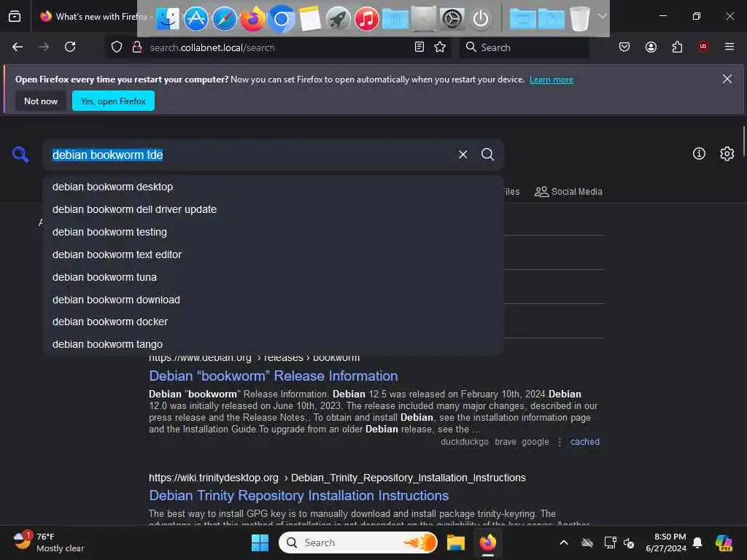Open Debian Trinity Repository Installation Instructions
This screenshot has width=747, height=560.
[298, 496]
